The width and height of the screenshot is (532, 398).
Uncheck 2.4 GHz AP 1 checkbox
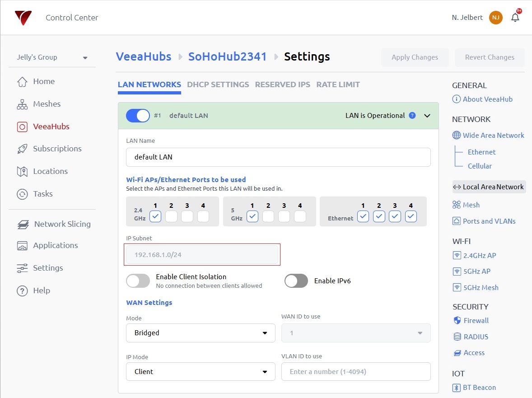[x=155, y=216]
